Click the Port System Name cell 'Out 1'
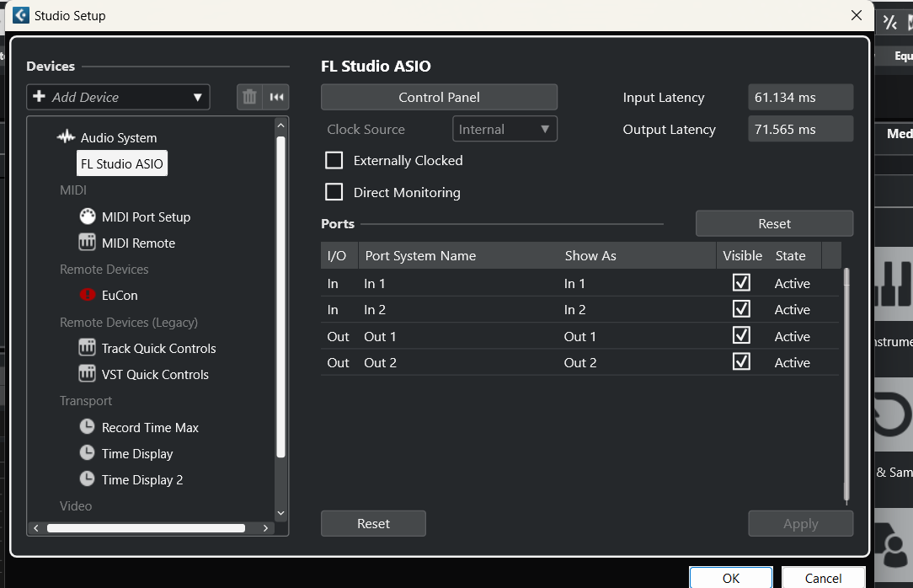Screen dimensions: 913x588 click(380, 336)
